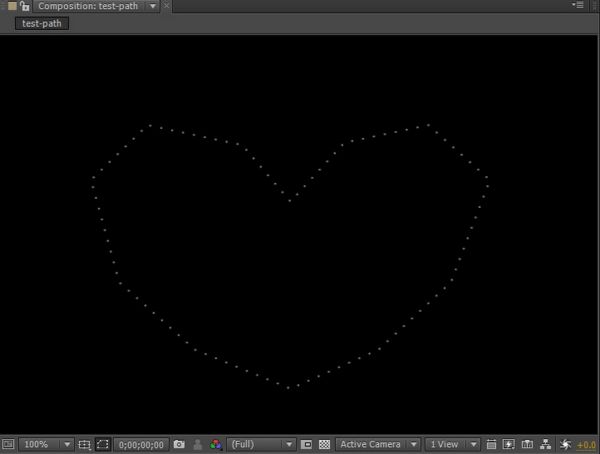
Task: Take a snapshot with the camera icon
Action: coord(179,444)
